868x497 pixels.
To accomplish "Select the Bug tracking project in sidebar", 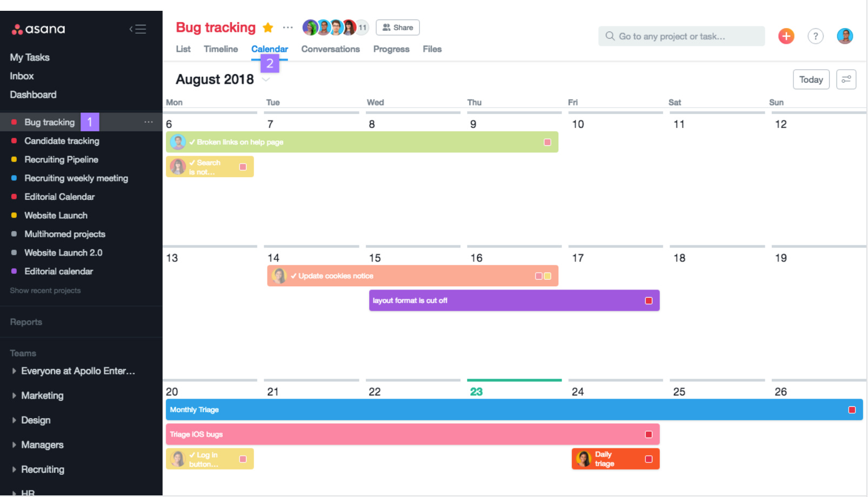I will point(49,122).
